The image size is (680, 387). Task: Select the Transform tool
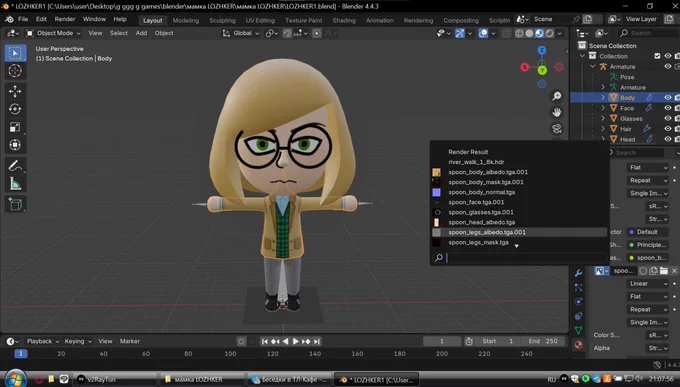(15, 144)
